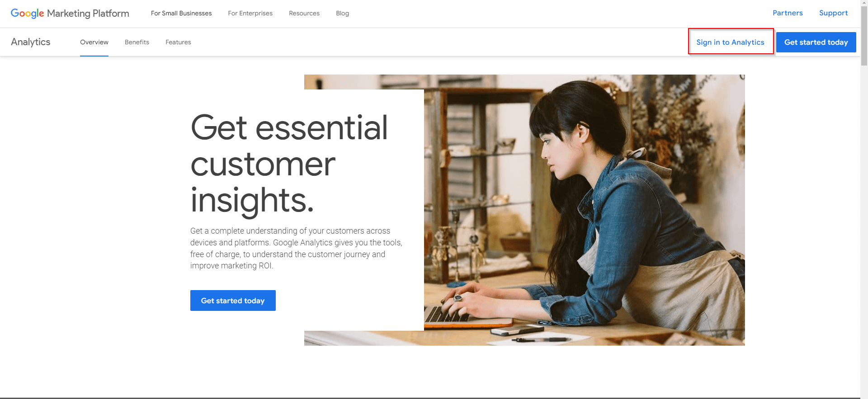Click Sign in to Analytics

click(x=731, y=42)
